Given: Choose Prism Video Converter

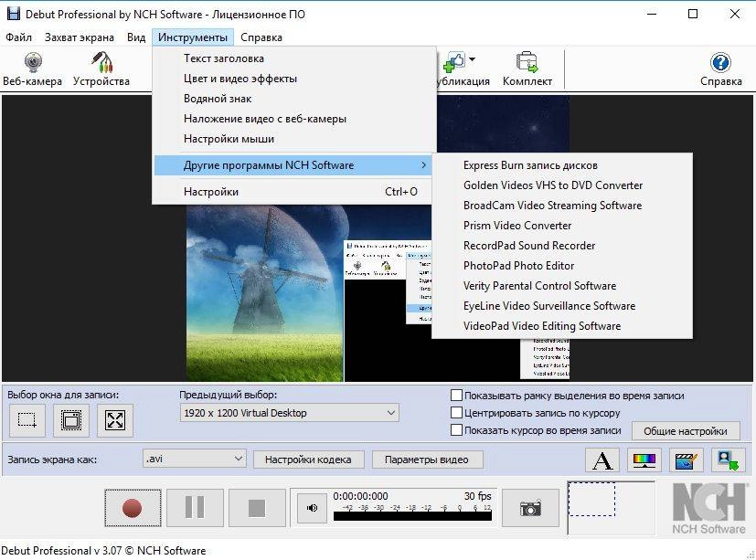Looking at the screenshot, I should pyautogui.click(x=562, y=226).
